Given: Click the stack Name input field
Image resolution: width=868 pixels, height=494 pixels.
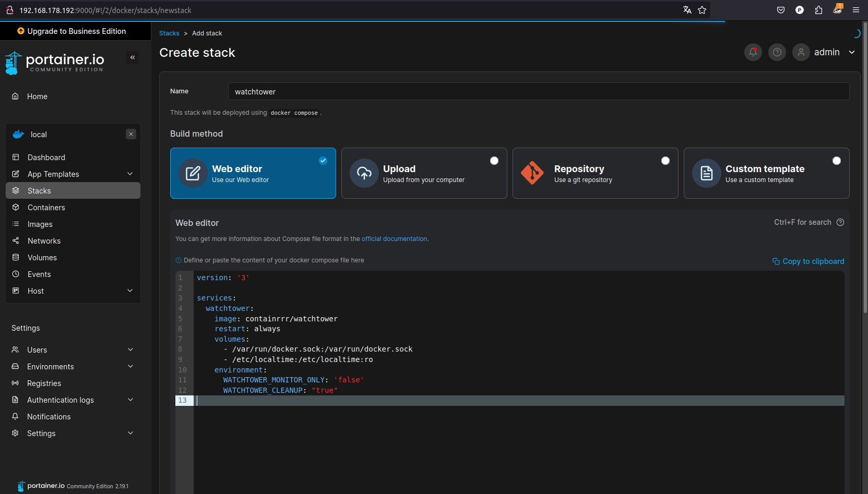Looking at the screenshot, I should click(538, 92).
